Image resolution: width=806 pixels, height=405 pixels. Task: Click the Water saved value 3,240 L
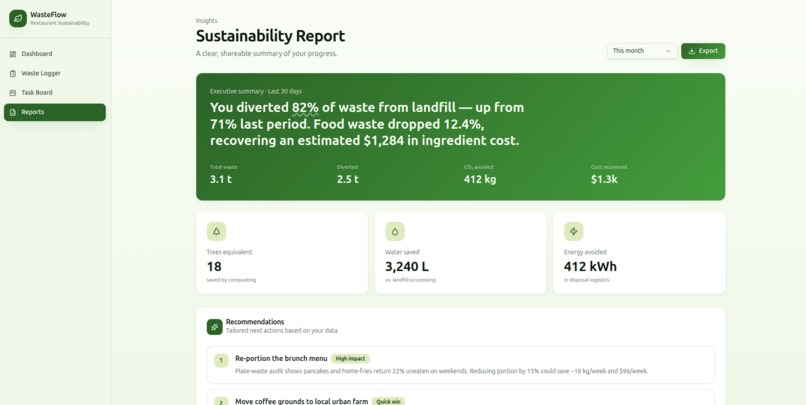click(x=407, y=267)
